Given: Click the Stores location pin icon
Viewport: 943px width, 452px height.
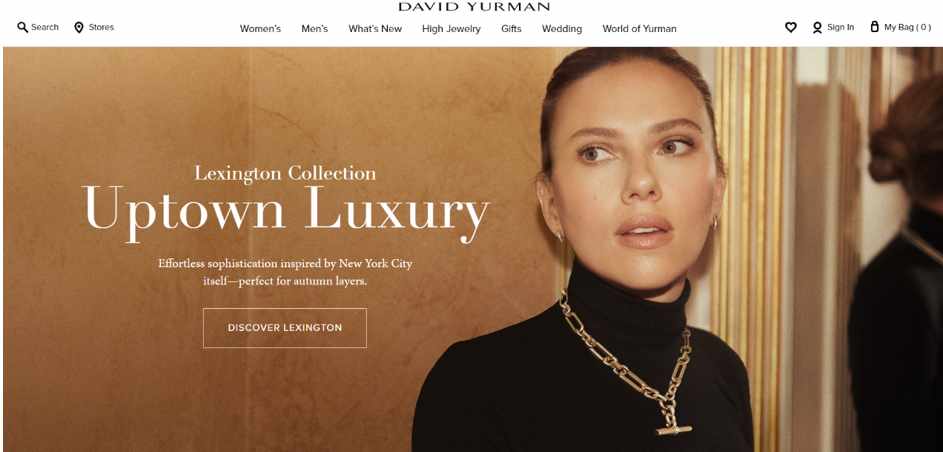Looking at the screenshot, I should (x=79, y=27).
